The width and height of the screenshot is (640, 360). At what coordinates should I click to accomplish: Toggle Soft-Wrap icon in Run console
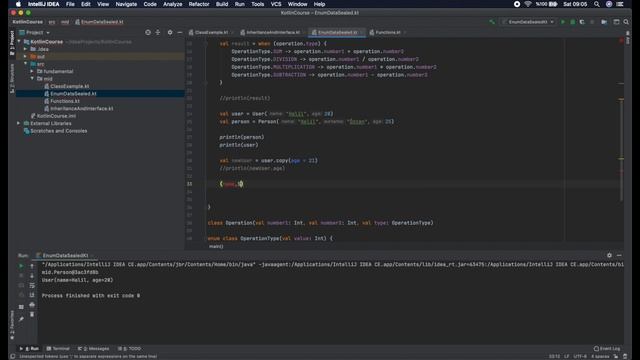pyautogui.click(x=32, y=286)
